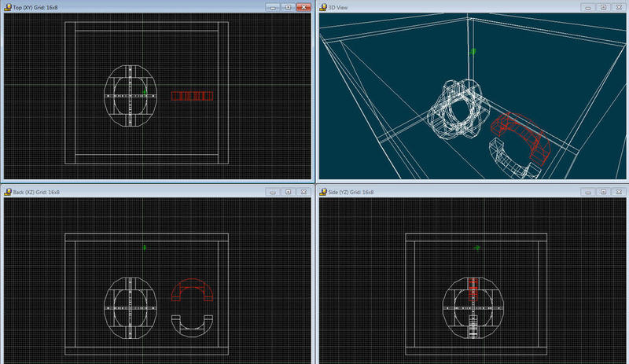The width and height of the screenshot is (629, 364).
Task: Click the Top (XY) window icon
Action: pyautogui.click(x=7, y=6)
